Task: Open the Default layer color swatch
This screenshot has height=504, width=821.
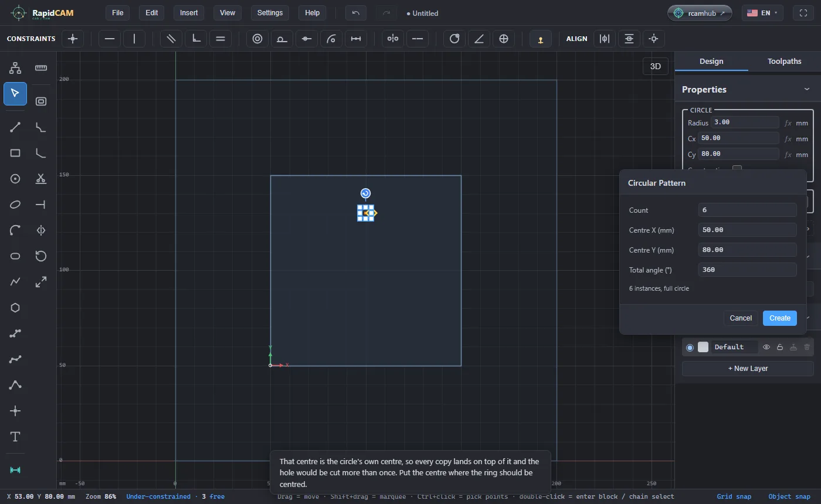Action: 703,347
